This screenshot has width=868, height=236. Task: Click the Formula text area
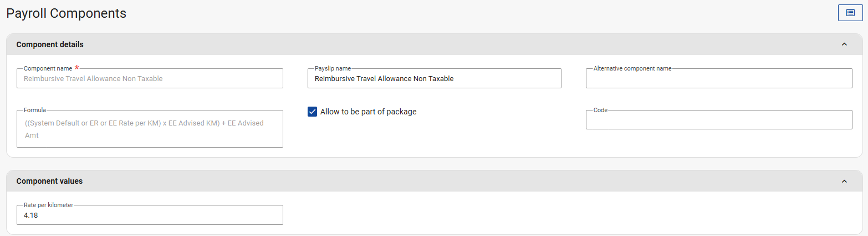click(x=150, y=129)
